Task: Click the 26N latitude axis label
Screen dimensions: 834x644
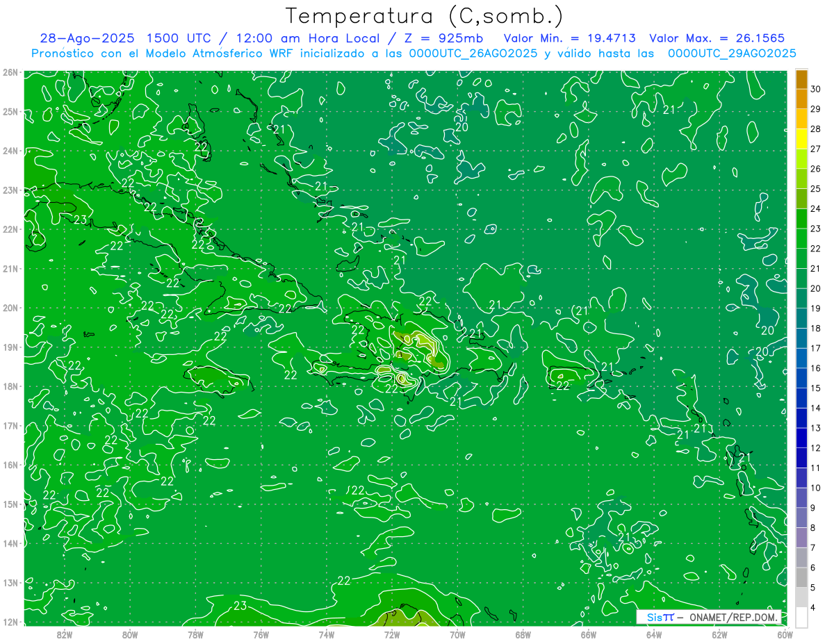Action: coord(10,72)
